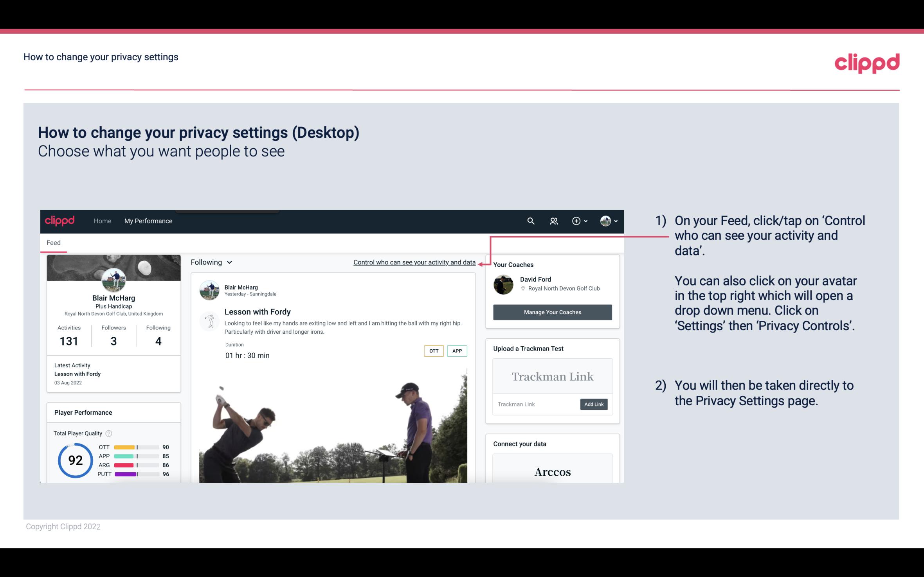Expand the Following dropdown on profile
The image size is (924, 577).
(x=211, y=261)
